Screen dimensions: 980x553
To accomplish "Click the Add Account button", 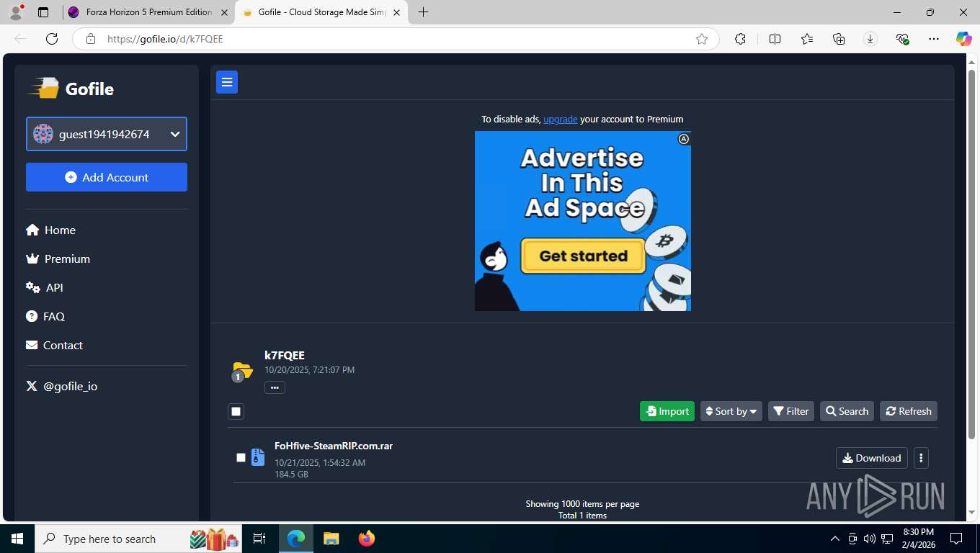I will (x=107, y=177).
